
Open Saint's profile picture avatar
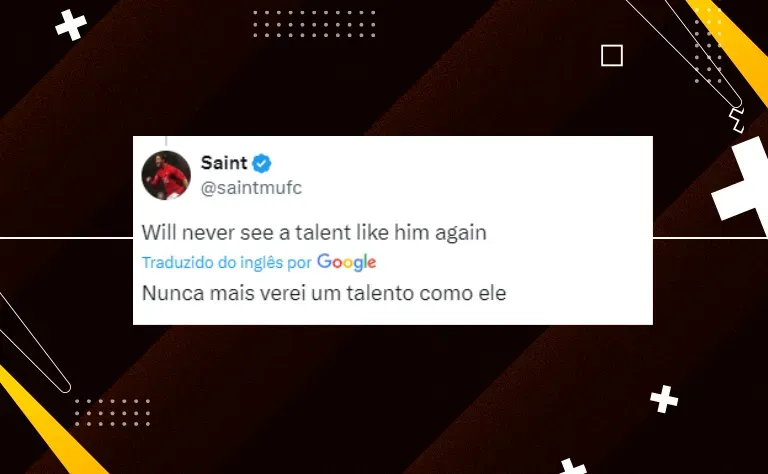click(x=166, y=175)
